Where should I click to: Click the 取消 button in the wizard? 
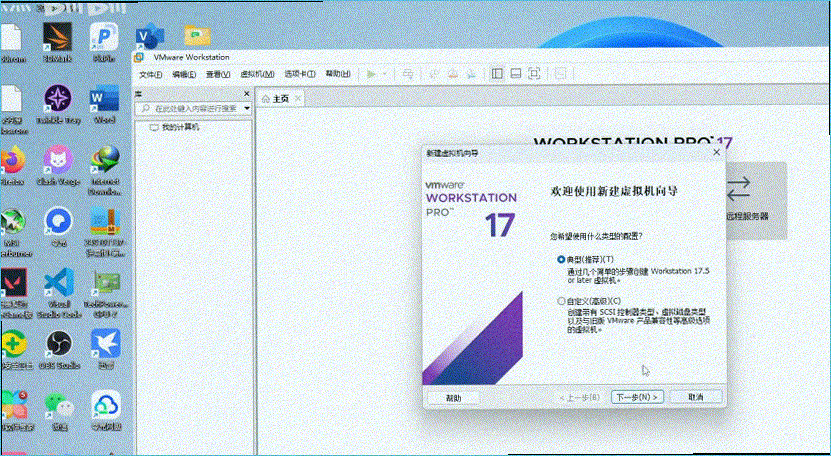pyautogui.click(x=696, y=397)
